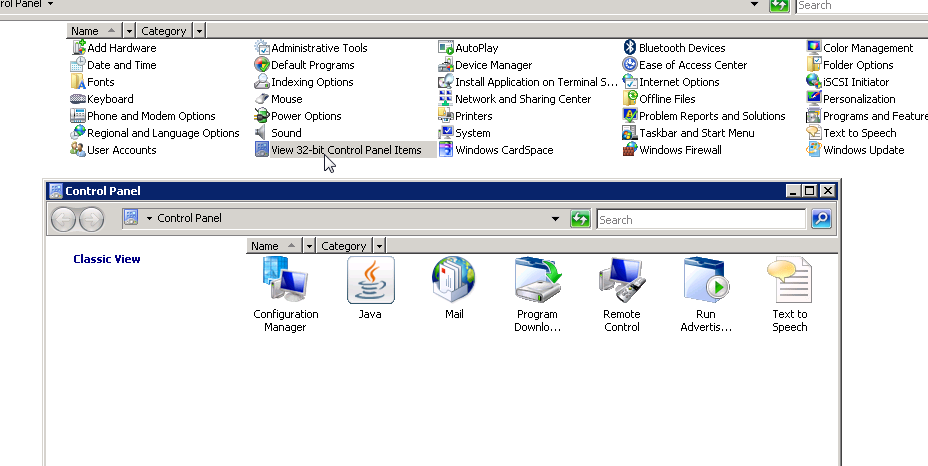Sort by Name column in front window
This screenshot has width=928, height=466.
tap(273, 246)
